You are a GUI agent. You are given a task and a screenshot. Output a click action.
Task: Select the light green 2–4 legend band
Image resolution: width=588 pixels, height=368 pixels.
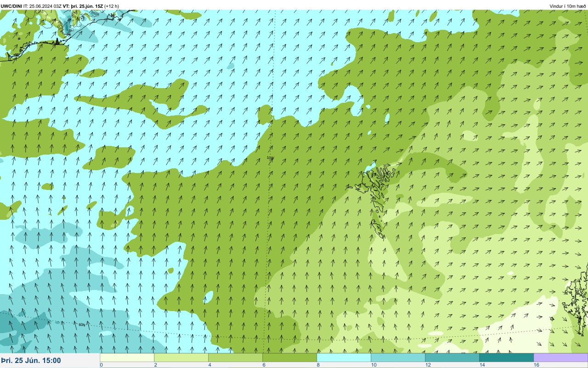tap(181, 357)
